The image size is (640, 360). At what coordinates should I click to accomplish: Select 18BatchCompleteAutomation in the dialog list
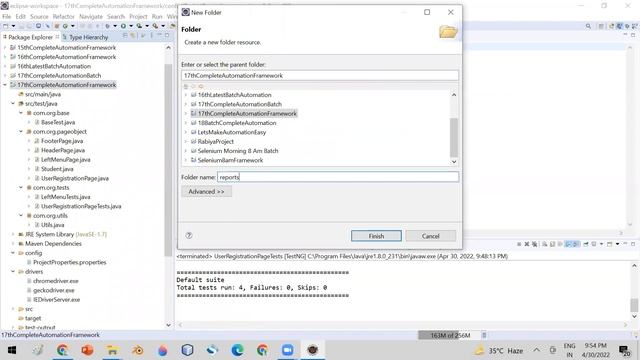click(237, 123)
